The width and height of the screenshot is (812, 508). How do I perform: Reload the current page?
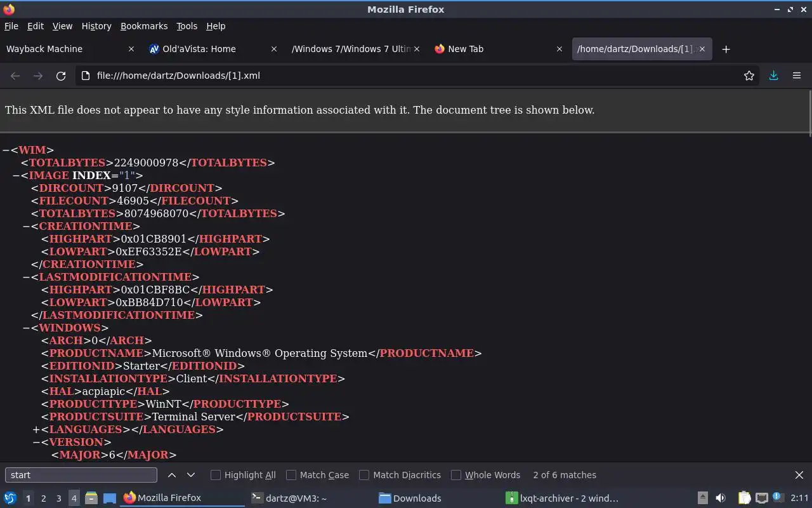(61, 76)
